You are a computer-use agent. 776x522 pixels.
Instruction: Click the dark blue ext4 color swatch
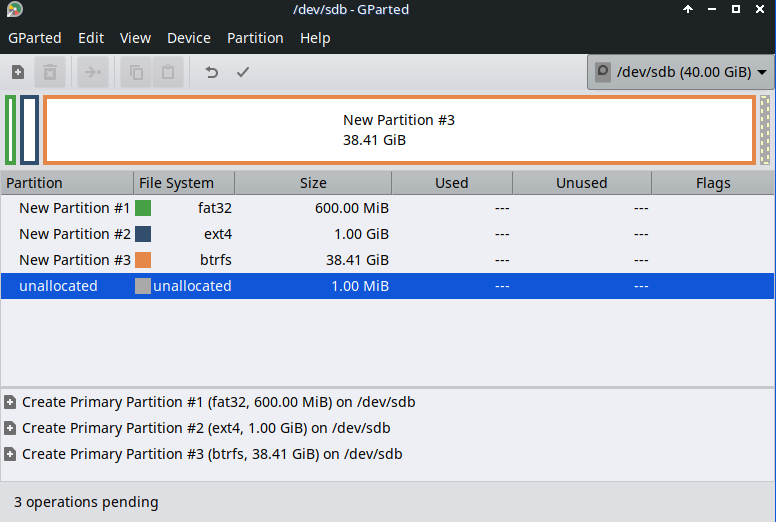(x=143, y=234)
